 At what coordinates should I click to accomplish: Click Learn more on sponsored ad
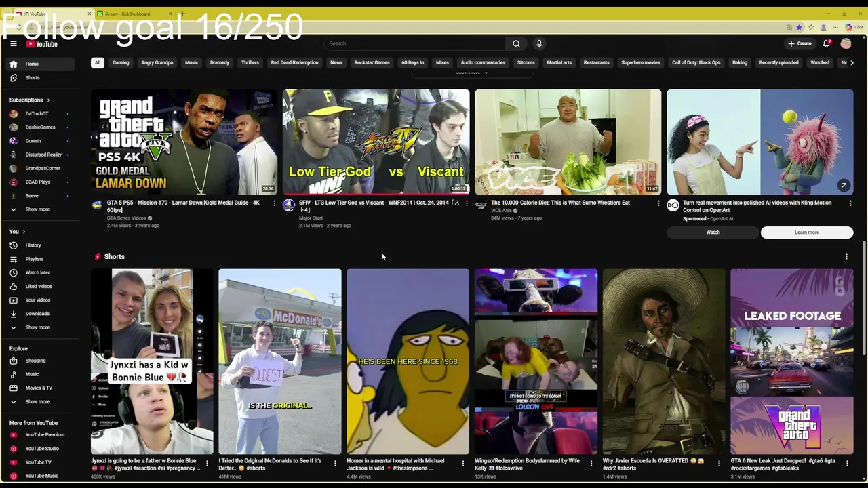[x=807, y=232]
